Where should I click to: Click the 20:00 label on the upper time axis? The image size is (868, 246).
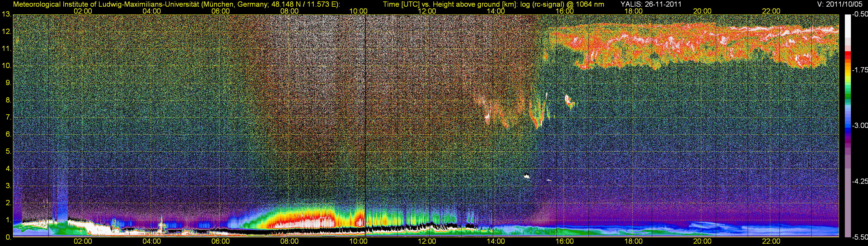pos(702,11)
